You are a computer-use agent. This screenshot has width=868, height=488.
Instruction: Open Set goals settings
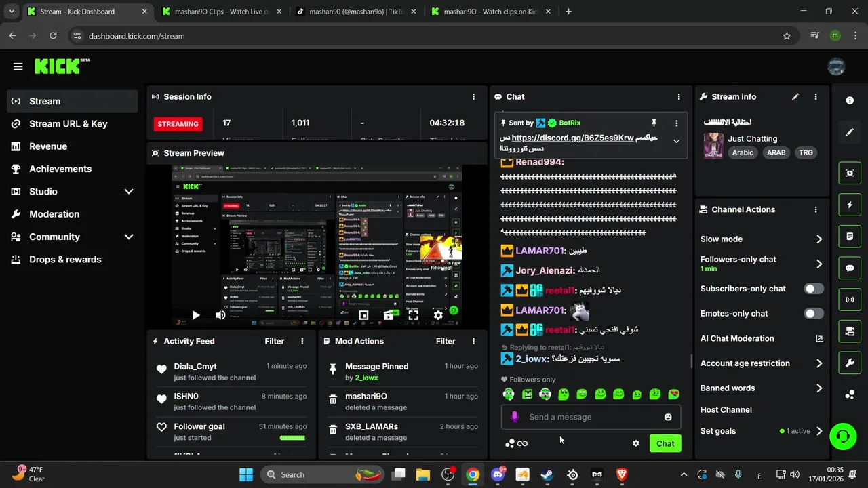[x=761, y=431]
